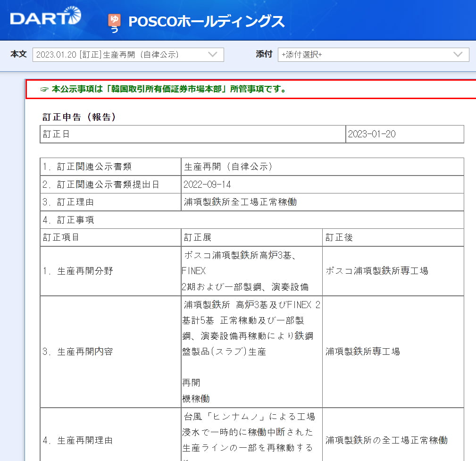Image resolution: width=476 pixels, height=461 pixels.
Task: Click the FINEX text in production field cell
Action: (194, 271)
